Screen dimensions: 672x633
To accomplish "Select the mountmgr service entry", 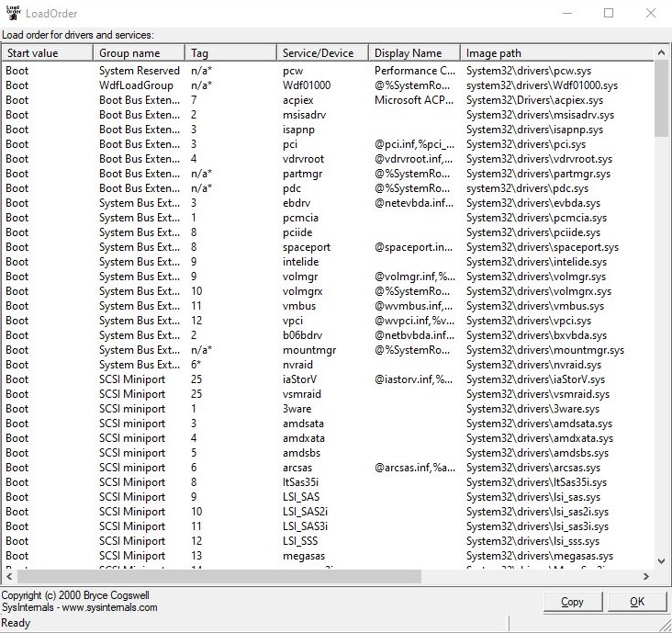I will point(309,350).
